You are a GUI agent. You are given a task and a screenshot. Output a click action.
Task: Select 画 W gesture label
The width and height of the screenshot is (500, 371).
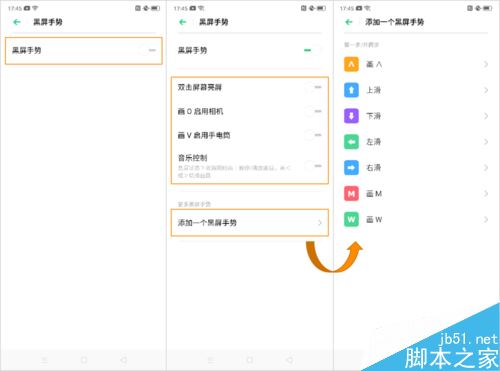[x=374, y=219]
